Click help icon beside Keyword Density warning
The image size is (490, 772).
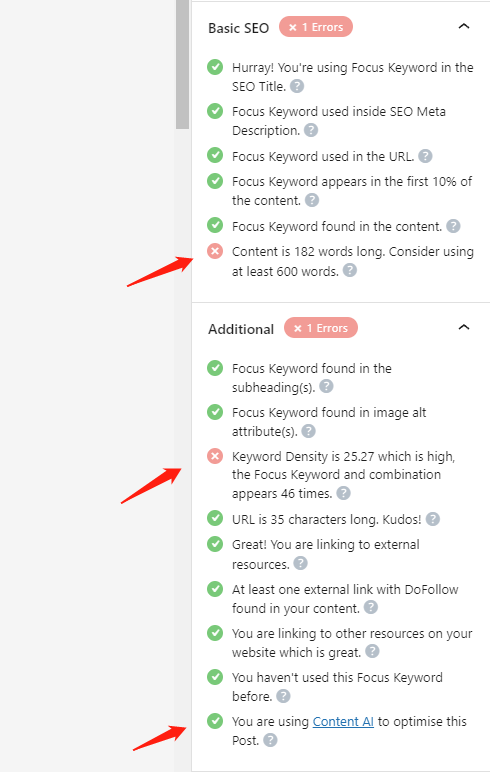coord(343,493)
